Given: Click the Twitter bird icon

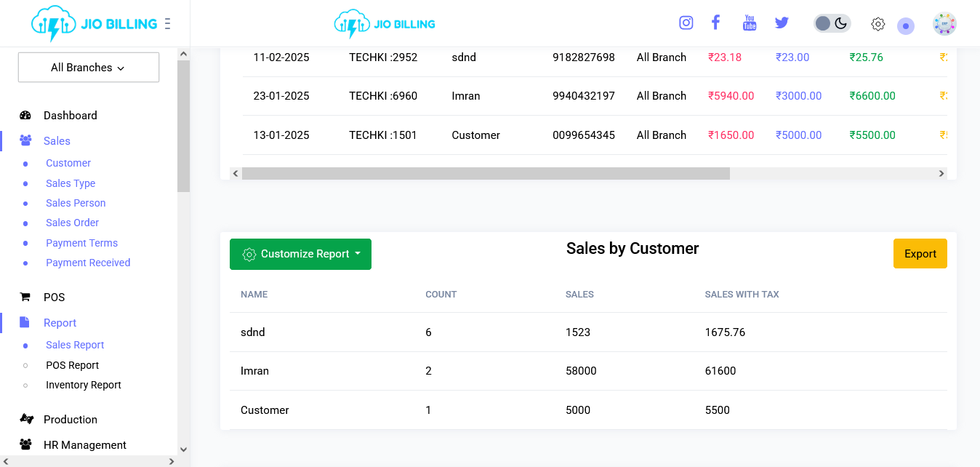Looking at the screenshot, I should click(782, 23).
